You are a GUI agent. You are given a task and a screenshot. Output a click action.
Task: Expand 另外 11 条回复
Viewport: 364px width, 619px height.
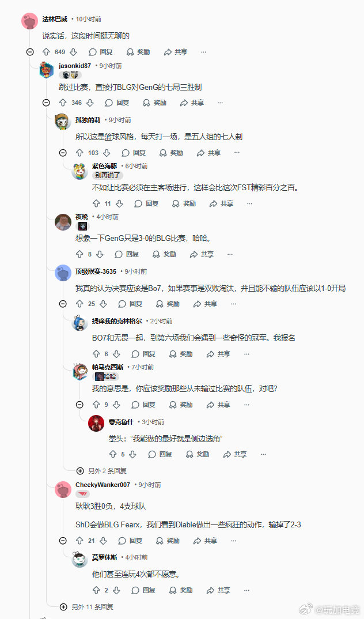click(86, 607)
